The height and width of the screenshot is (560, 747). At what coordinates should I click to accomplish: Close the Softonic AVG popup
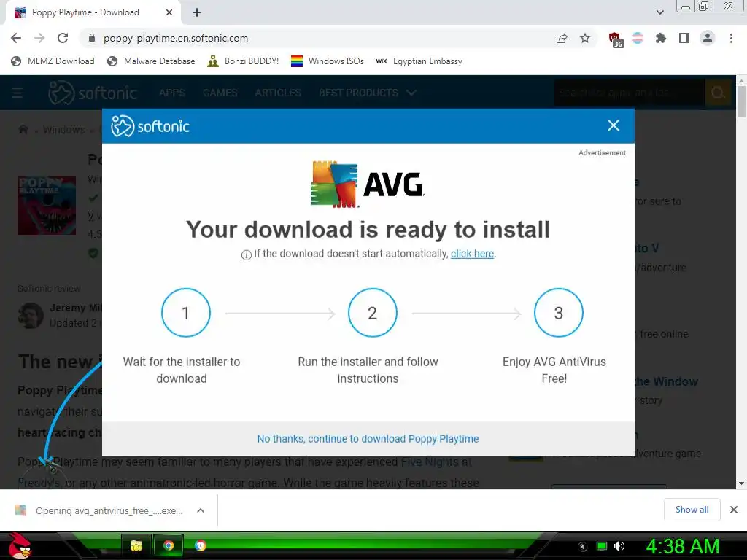(x=613, y=125)
